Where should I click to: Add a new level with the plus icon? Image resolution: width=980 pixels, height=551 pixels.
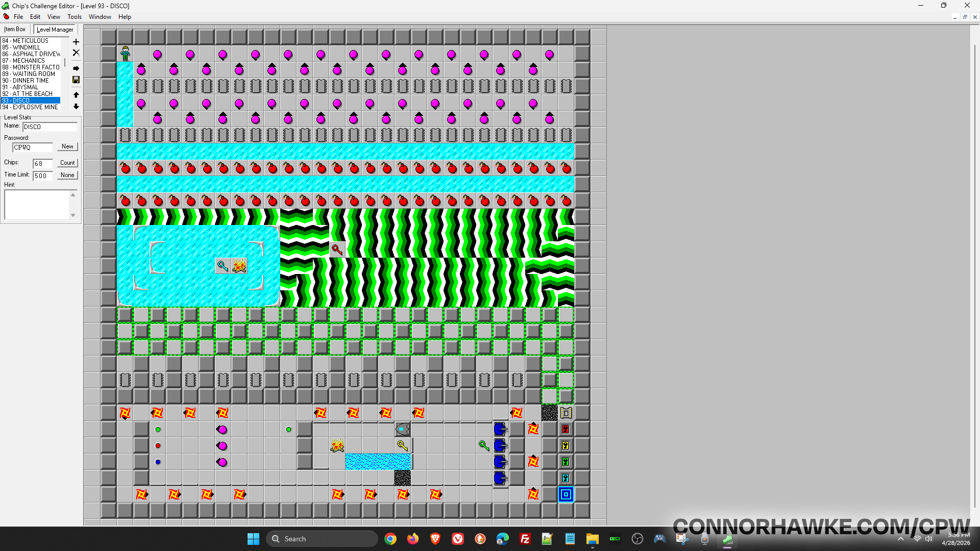tap(76, 42)
